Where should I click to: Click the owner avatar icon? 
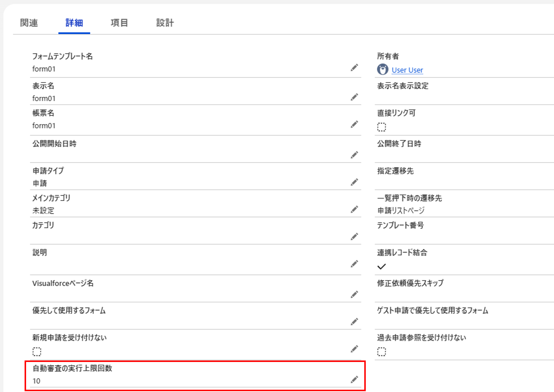pos(382,69)
